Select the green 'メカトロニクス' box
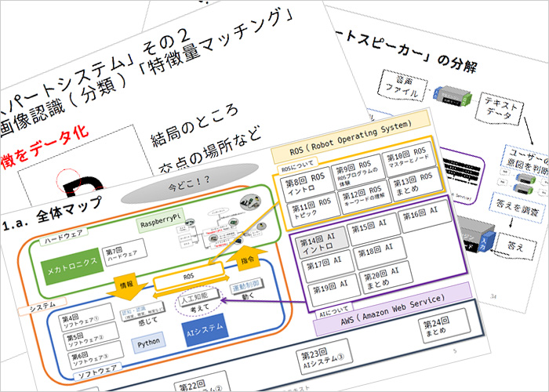Screen dimensions: 549x392 [72, 266]
